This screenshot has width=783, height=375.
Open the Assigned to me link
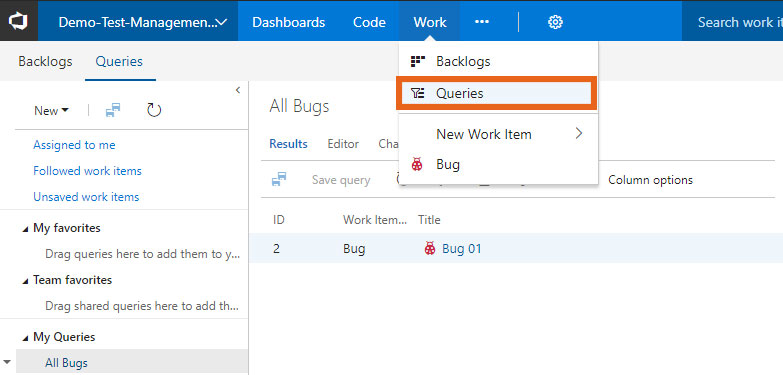[x=74, y=145]
